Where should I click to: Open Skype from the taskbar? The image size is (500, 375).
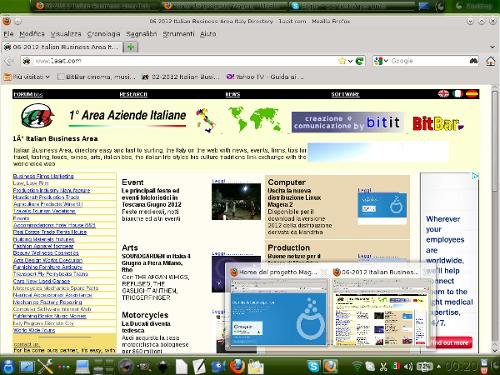tap(313, 366)
